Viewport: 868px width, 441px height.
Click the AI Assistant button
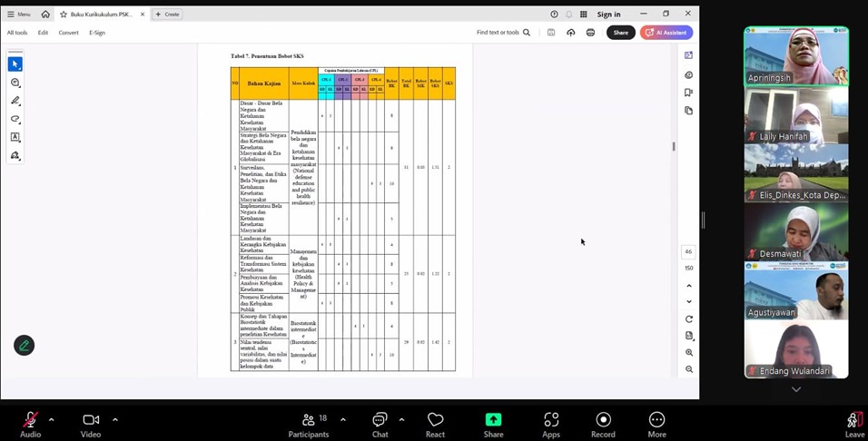pos(666,33)
